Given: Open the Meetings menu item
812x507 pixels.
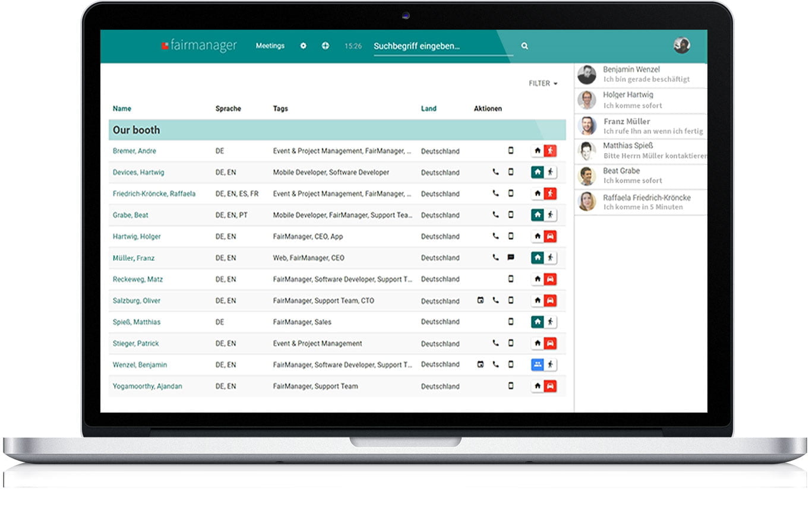Looking at the screenshot, I should tap(270, 46).
